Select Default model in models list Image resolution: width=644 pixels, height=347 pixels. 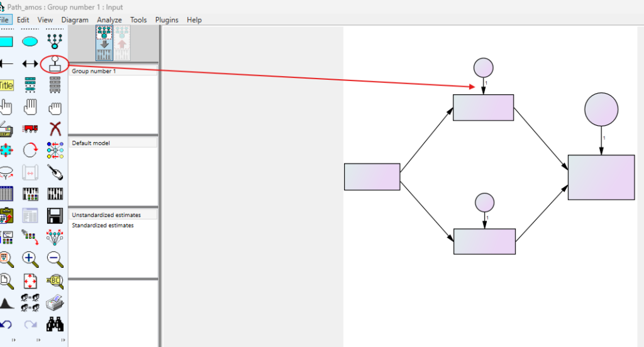pyautogui.click(x=91, y=143)
